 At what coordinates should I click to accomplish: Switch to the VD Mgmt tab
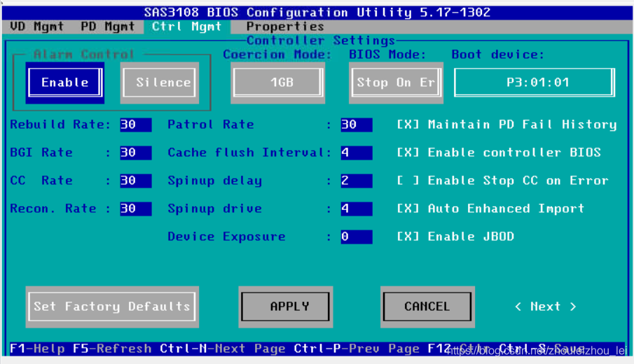(x=37, y=27)
